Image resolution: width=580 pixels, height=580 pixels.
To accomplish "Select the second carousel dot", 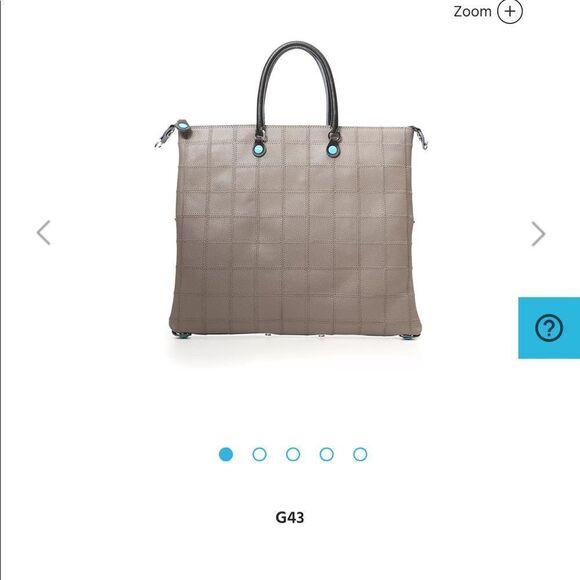I will [259, 454].
